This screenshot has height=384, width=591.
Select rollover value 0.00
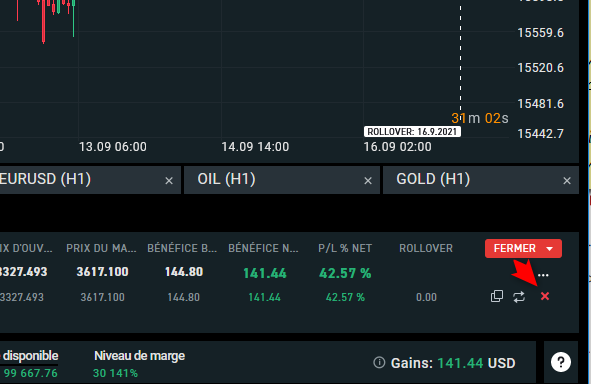tap(426, 297)
